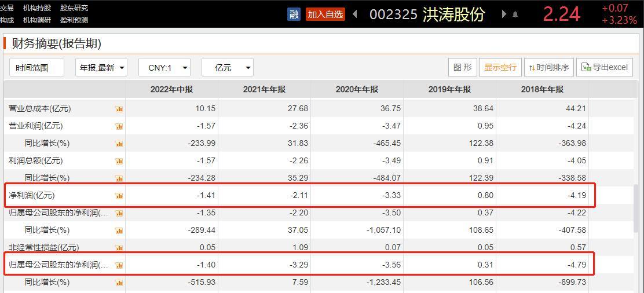644x293 pixels.
Task: Click chart icon in 非经常性损益 row
Action: tap(119, 247)
